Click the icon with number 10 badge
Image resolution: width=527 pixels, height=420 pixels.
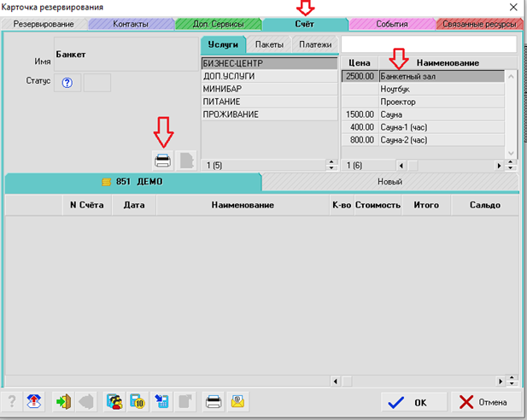138,401
